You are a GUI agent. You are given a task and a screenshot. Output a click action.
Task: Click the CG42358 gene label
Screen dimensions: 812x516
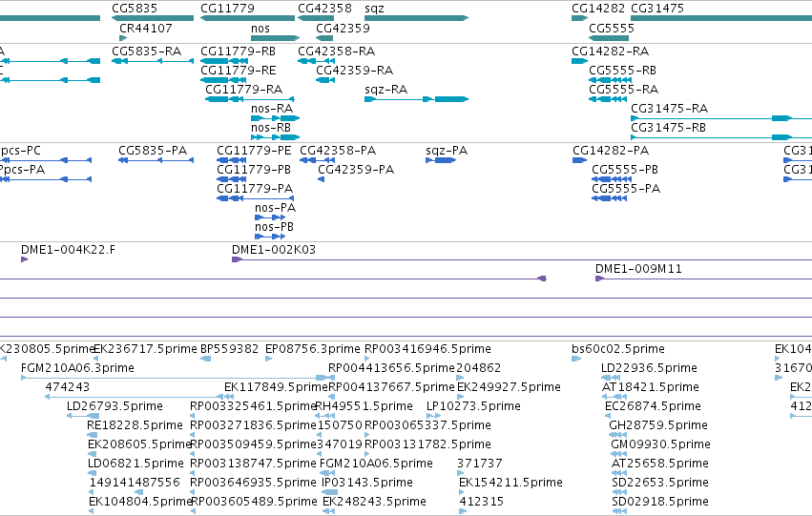point(324,9)
